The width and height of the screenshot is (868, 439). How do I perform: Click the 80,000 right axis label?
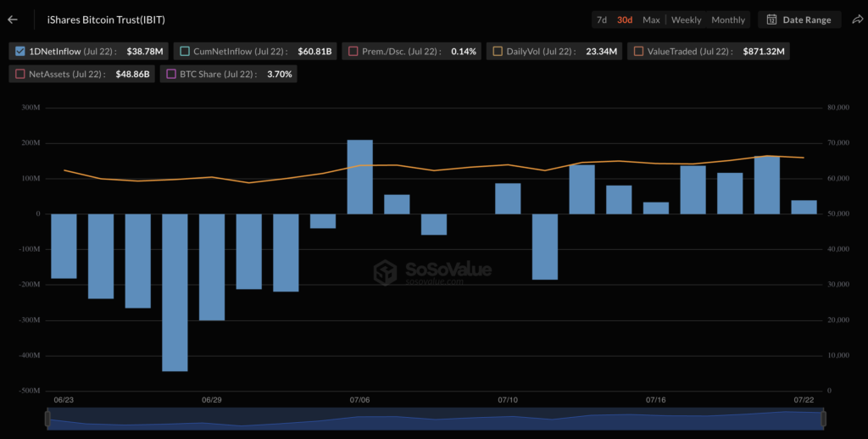click(838, 108)
